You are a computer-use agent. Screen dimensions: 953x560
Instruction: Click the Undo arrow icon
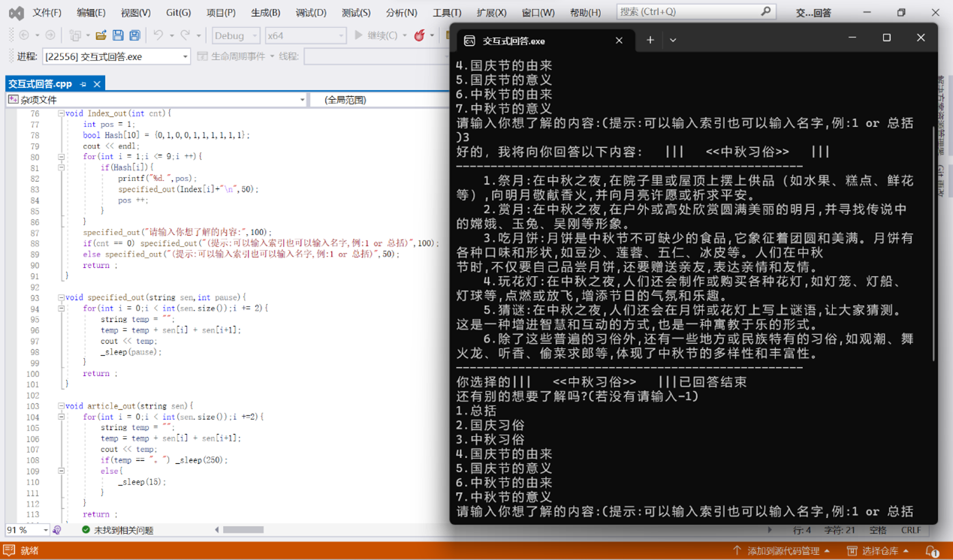pos(158,35)
